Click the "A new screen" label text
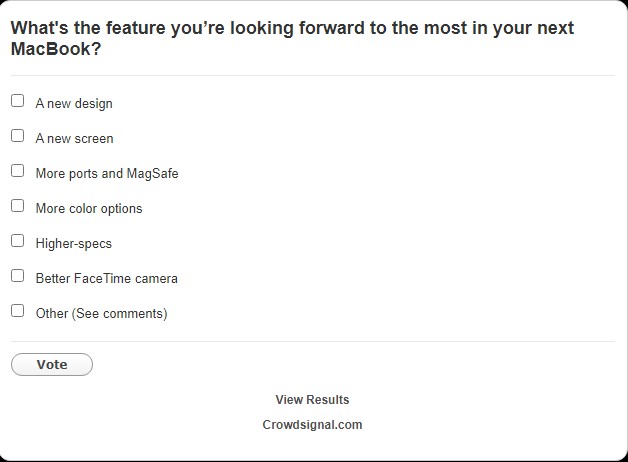628x462 pixels. [x=74, y=139]
